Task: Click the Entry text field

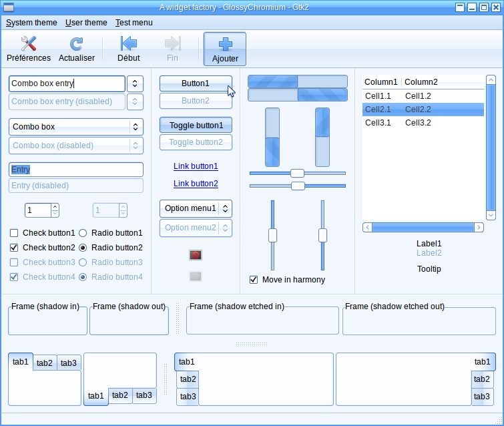Action: (x=76, y=170)
